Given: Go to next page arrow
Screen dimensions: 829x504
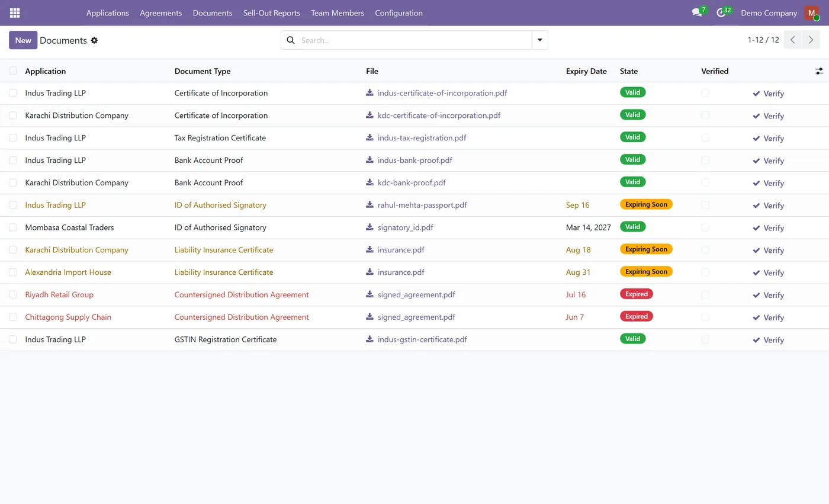Looking at the screenshot, I should coord(811,40).
